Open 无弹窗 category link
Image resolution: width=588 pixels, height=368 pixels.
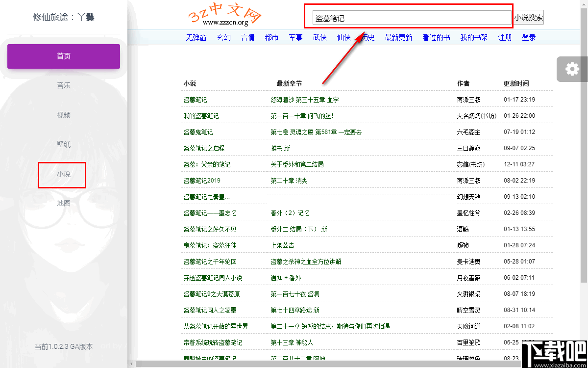click(x=196, y=37)
